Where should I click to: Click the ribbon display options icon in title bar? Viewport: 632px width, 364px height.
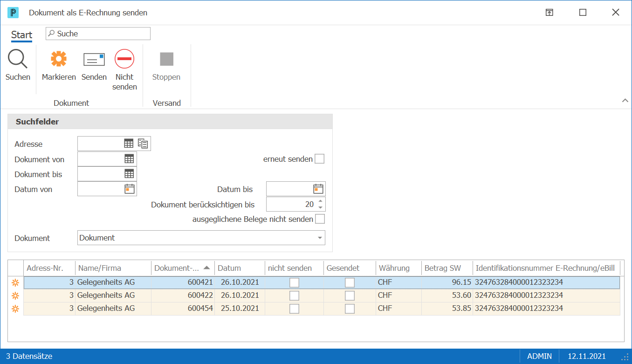(550, 13)
